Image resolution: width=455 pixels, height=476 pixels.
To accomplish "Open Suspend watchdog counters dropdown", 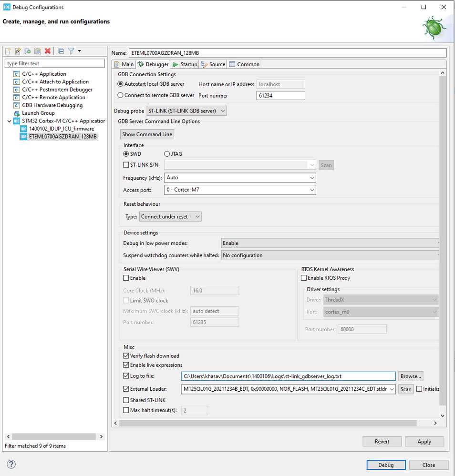I will (330, 255).
